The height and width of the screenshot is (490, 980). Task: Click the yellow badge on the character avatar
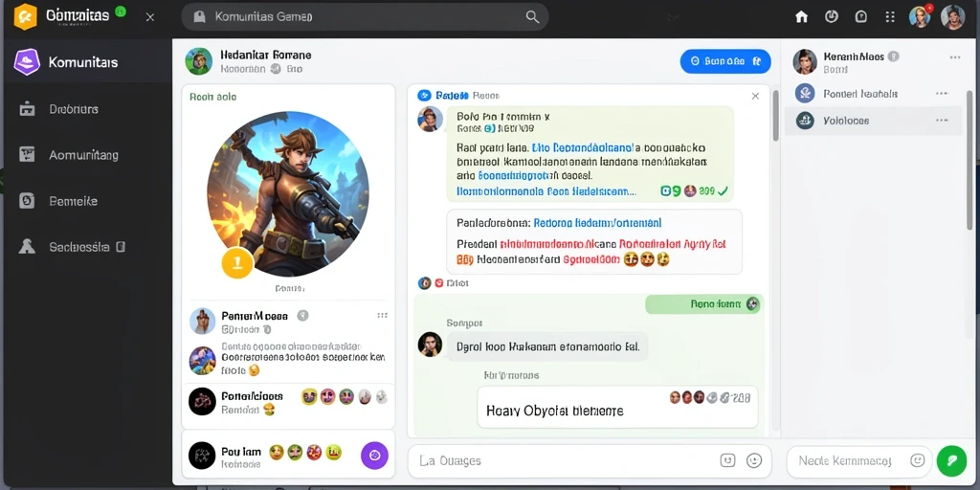pos(237,262)
